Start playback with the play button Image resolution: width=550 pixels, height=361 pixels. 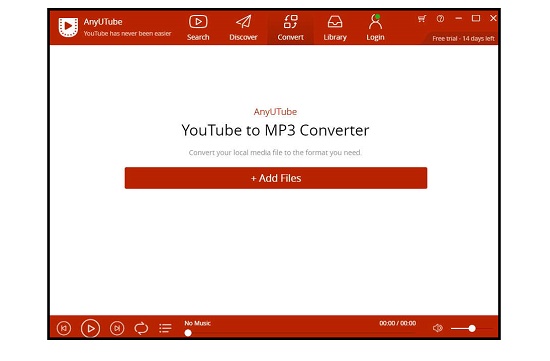[x=90, y=328]
